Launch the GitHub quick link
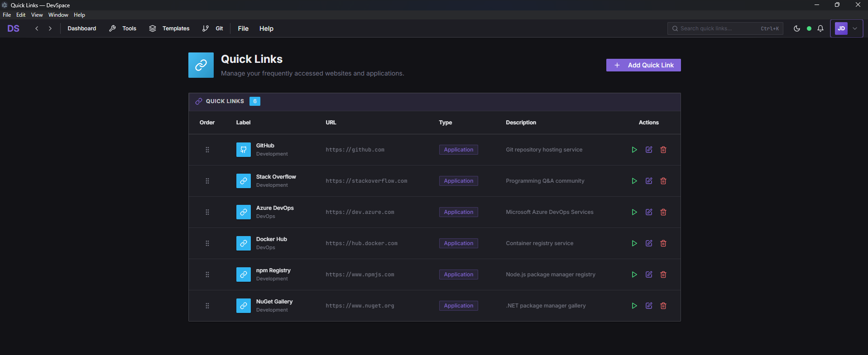Screen dimensions: 868x355 (x=634, y=150)
